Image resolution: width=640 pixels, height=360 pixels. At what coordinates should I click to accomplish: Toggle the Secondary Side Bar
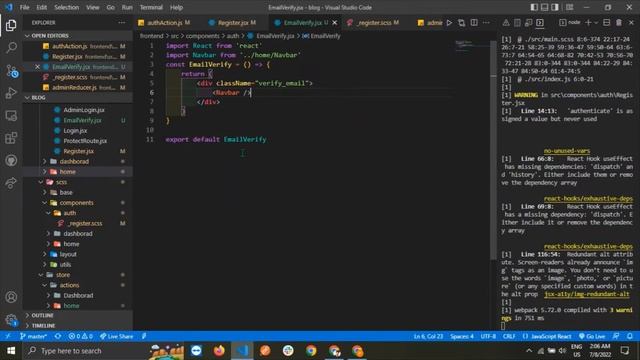click(x=555, y=7)
